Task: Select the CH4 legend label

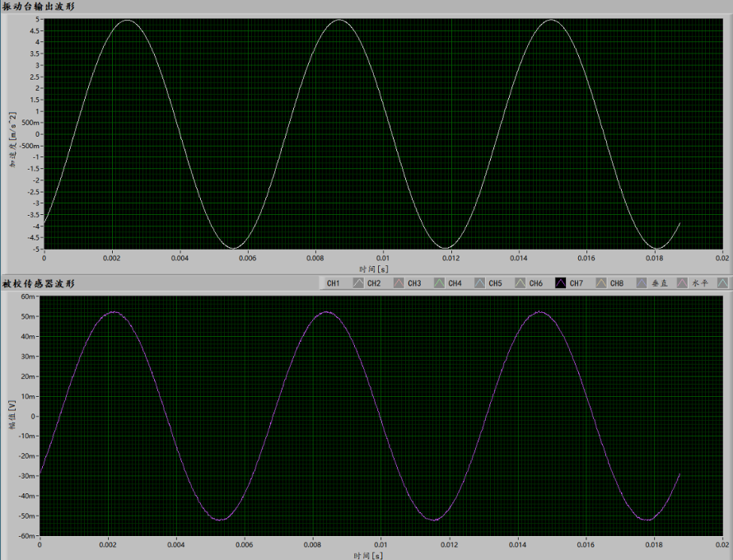Action: (455, 283)
